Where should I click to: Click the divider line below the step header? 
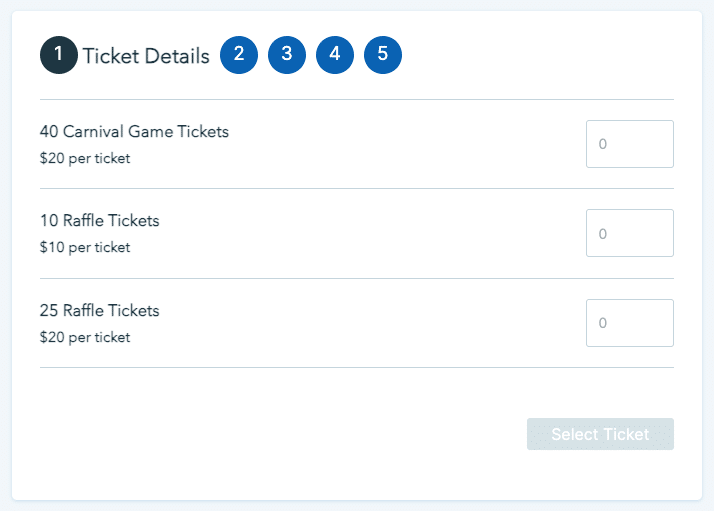click(356, 100)
